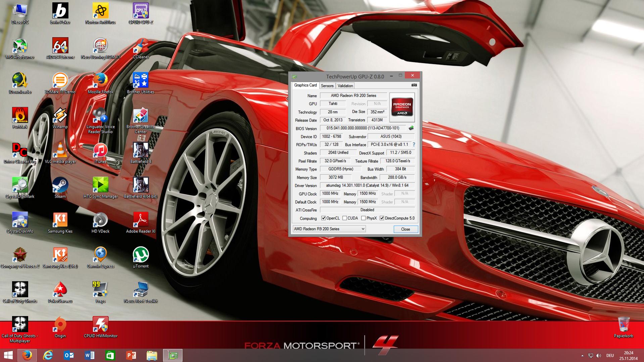644x362 pixels.
Task: Toggle the OpenCL checkbox
Action: [324, 218]
